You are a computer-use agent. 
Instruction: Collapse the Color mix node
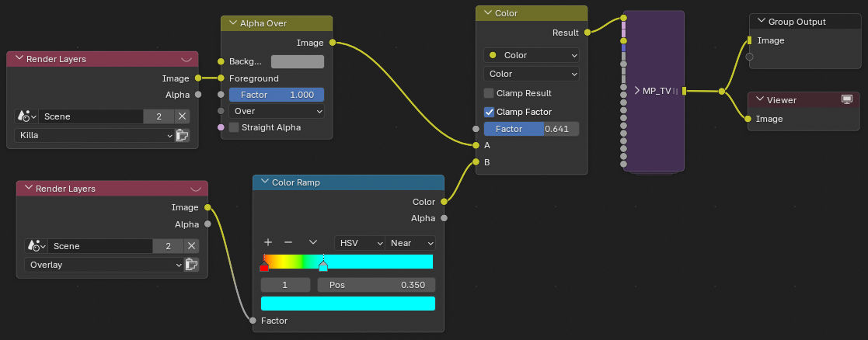487,13
